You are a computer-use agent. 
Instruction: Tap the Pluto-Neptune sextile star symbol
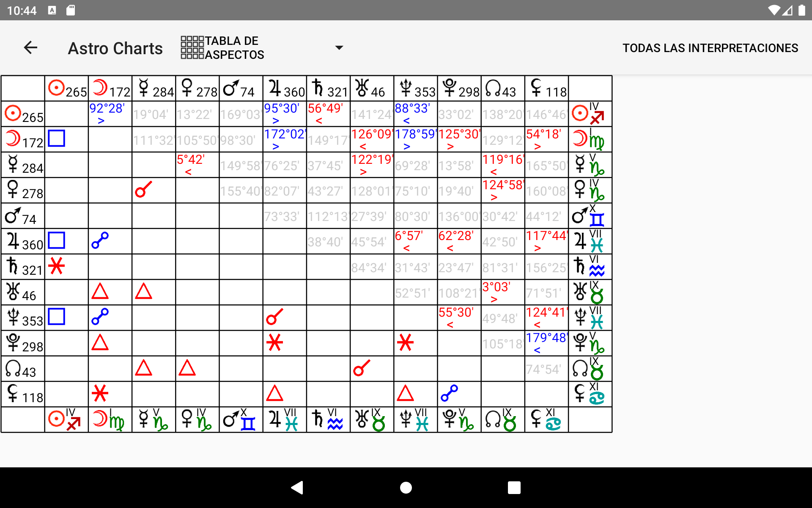point(406,342)
